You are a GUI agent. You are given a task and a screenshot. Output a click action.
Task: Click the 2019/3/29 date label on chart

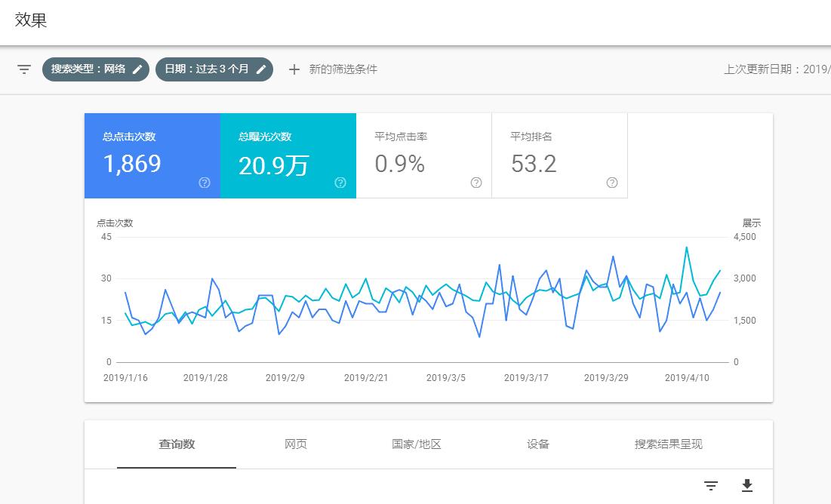606,378
